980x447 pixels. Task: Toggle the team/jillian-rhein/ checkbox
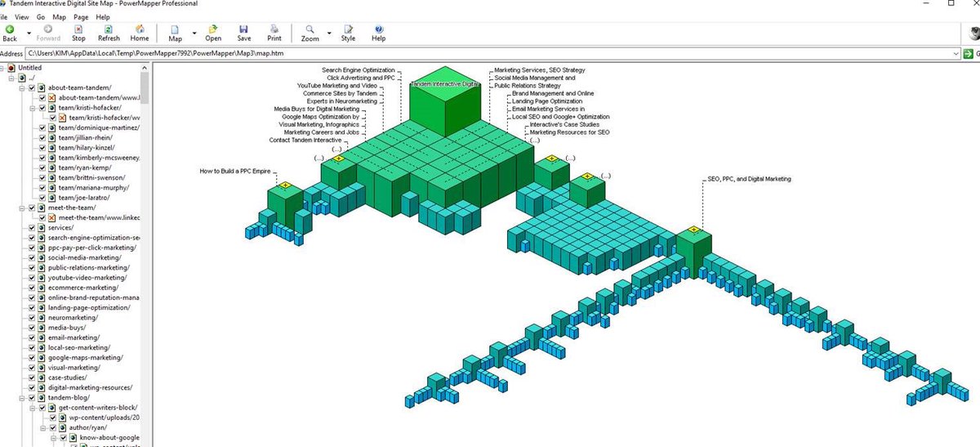(42, 137)
